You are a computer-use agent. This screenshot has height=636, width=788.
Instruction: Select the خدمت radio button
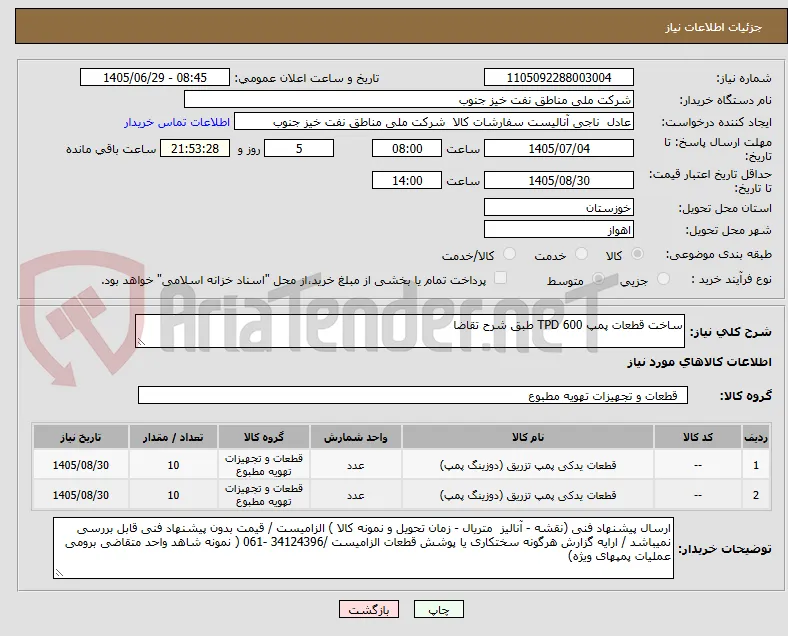pyautogui.click(x=581, y=254)
